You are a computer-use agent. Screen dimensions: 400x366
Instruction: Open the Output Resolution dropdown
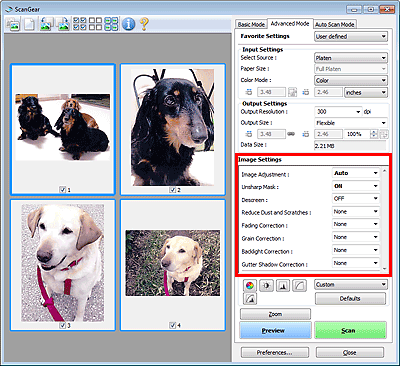point(338,112)
